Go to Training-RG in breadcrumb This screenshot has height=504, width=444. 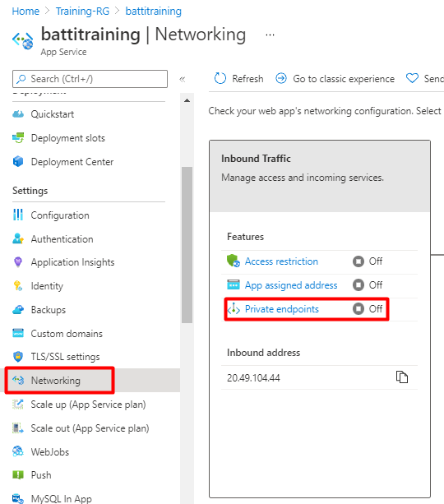[82, 12]
